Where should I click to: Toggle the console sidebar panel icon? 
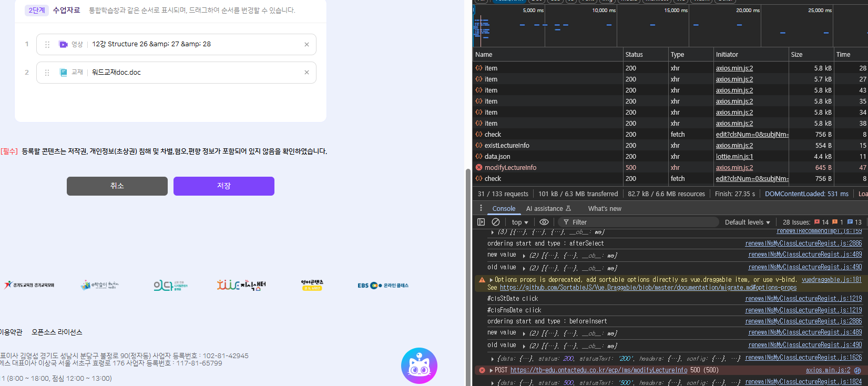coord(481,222)
